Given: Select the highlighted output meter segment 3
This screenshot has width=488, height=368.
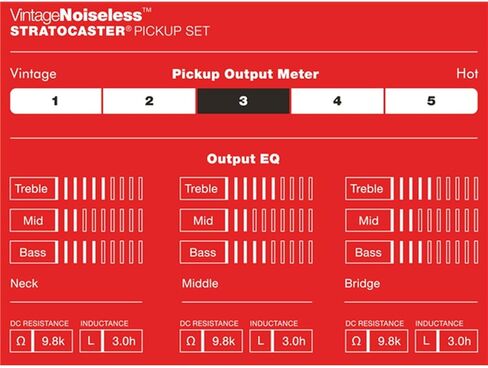Looking at the screenshot, I should (243, 101).
